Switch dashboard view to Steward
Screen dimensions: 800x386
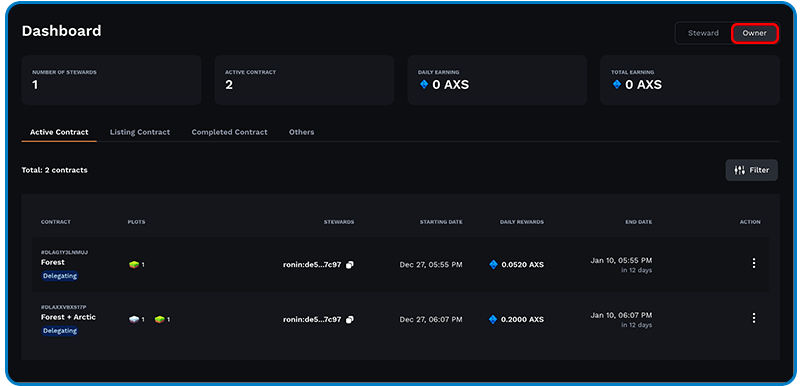point(703,33)
